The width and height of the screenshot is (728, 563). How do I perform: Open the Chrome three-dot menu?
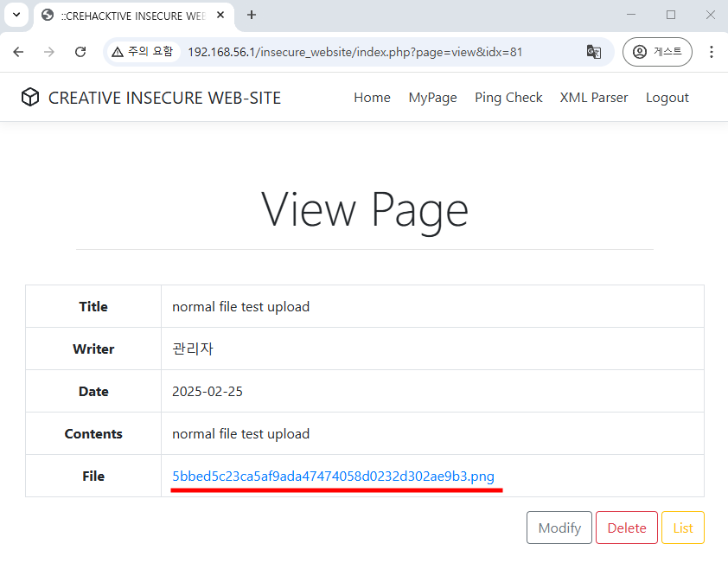tap(712, 52)
